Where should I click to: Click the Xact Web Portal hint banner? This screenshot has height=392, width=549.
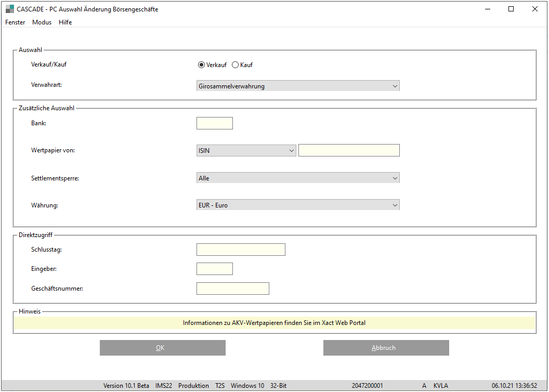coord(274,323)
